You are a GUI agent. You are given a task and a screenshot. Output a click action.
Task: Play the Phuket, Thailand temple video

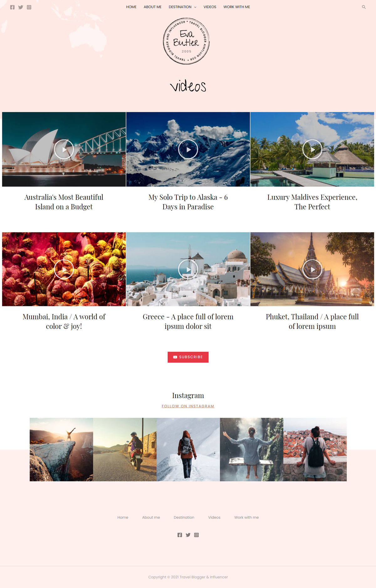[312, 269]
